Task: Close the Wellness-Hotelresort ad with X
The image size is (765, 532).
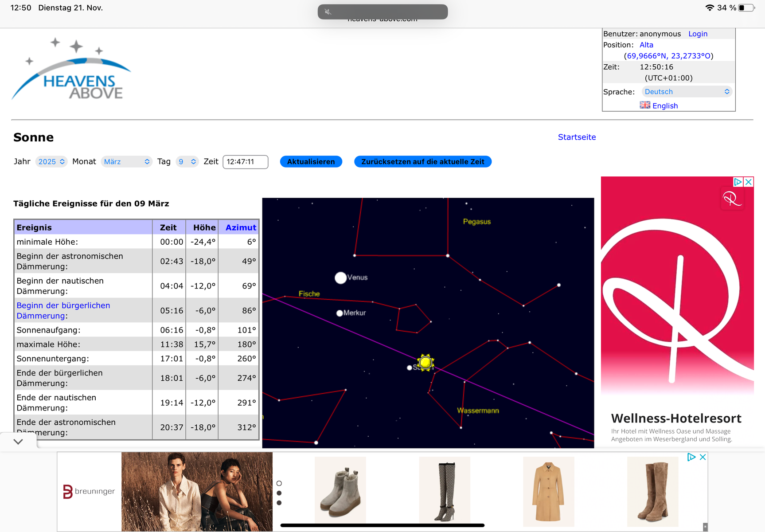Action: [x=749, y=182]
